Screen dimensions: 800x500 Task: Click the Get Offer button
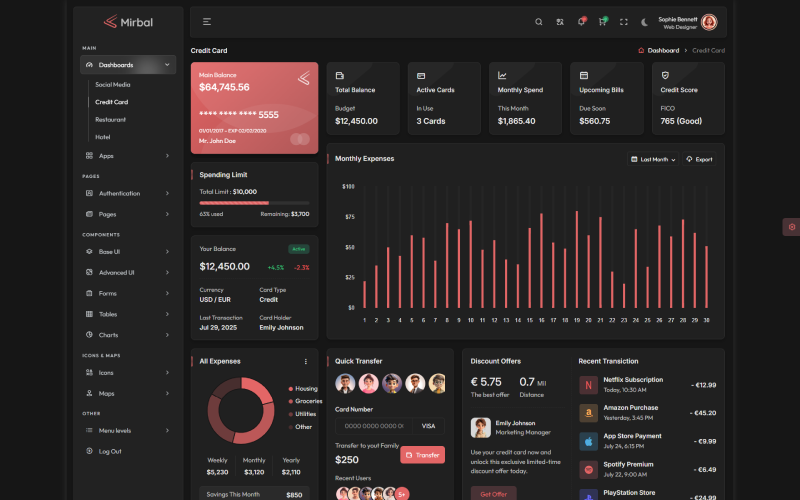[x=492, y=493]
